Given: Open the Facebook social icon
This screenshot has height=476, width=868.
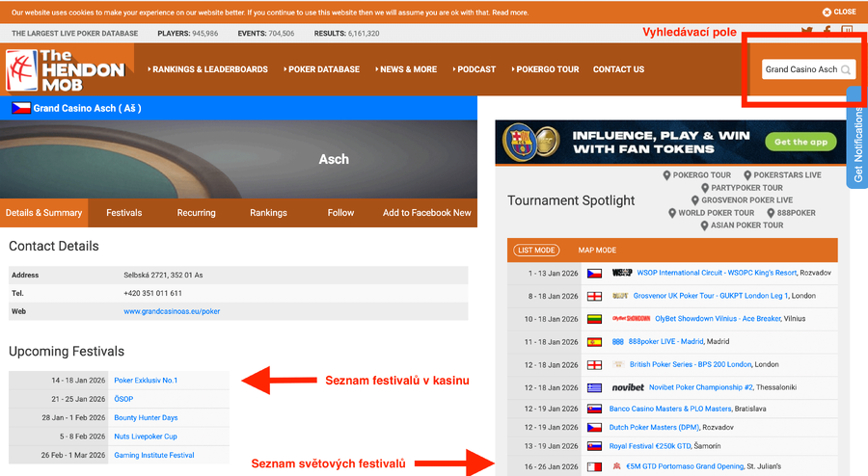Looking at the screenshot, I should click(827, 33).
